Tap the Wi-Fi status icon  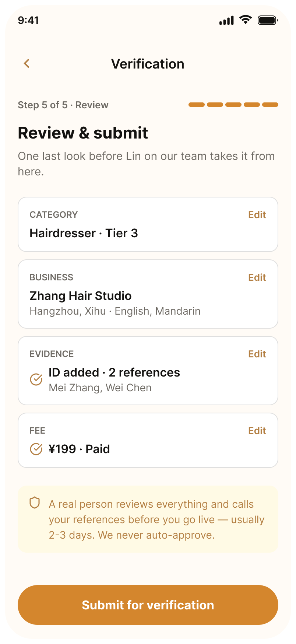[245, 20]
